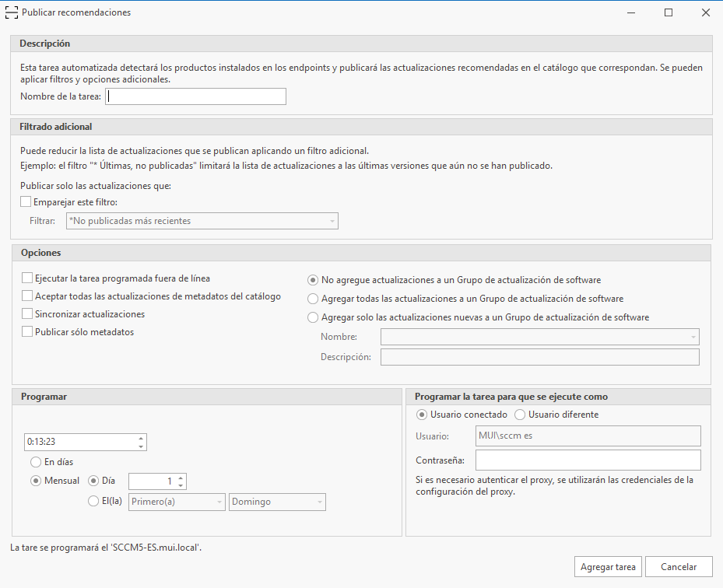Select the 'En días' schedule option
The image size is (723, 588).
click(36, 462)
